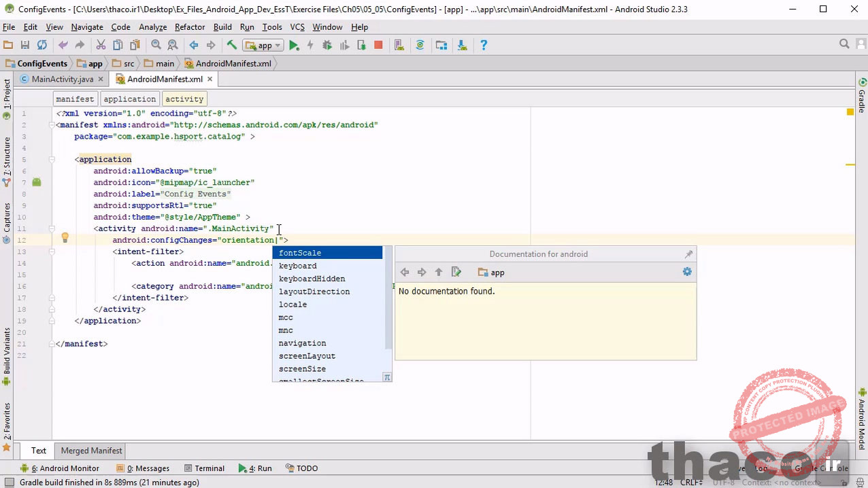Toggle the pi sorting button in autocomplete
Image resolution: width=868 pixels, height=488 pixels.
pos(386,377)
